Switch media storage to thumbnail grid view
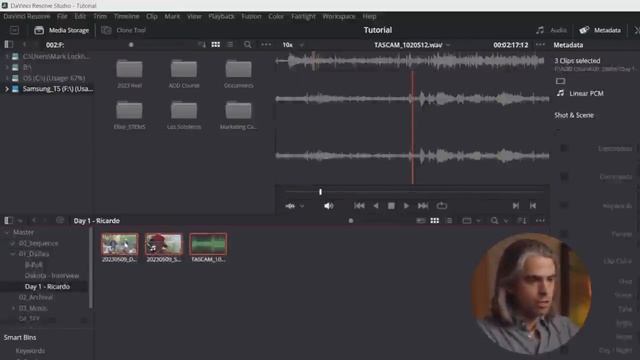The width and height of the screenshot is (640, 360). click(216, 44)
